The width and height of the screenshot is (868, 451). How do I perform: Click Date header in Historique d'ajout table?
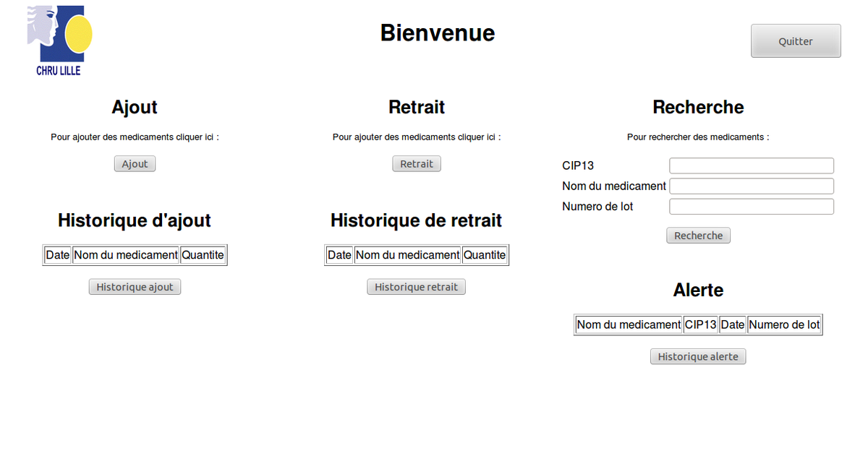point(58,255)
